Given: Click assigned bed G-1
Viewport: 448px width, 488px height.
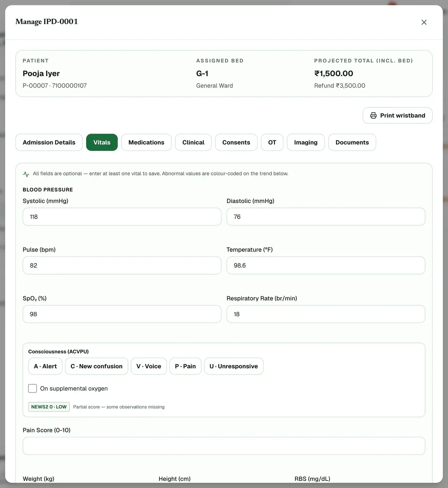Looking at the screenshot, I should 202,73.
